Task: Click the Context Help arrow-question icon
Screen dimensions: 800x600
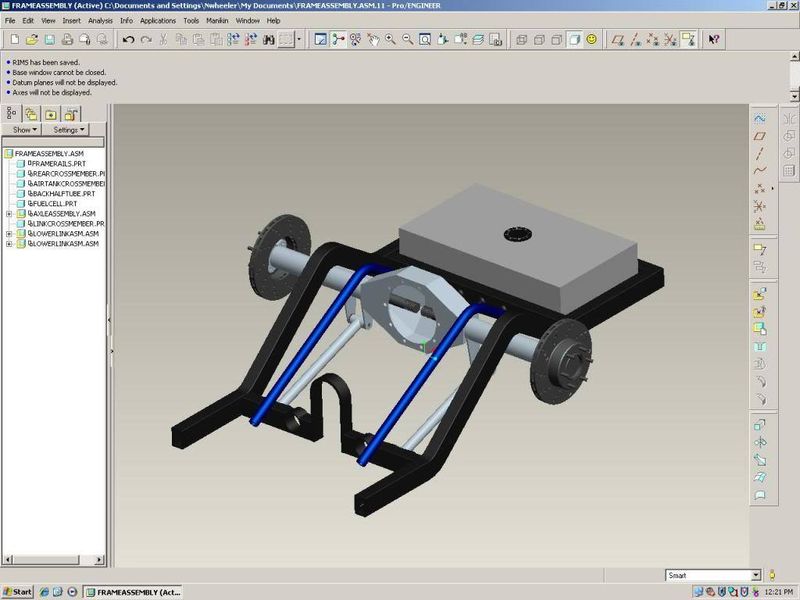Action: (x=714, y=40)
